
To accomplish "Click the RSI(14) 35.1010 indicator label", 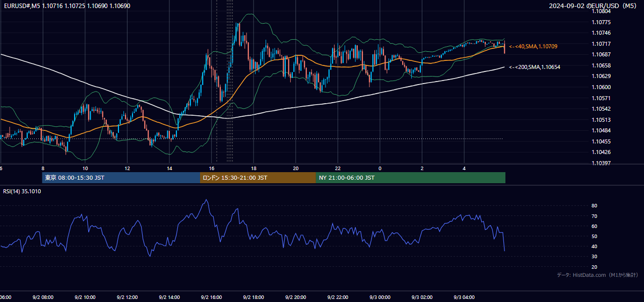I will 22,191.
